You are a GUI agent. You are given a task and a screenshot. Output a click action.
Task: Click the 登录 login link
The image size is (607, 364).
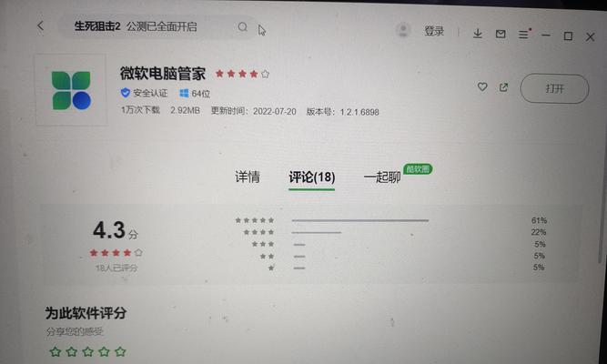[433, 31]
